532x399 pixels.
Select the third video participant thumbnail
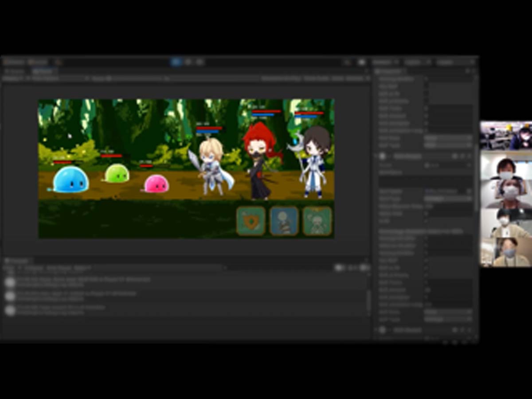[506, 194]
